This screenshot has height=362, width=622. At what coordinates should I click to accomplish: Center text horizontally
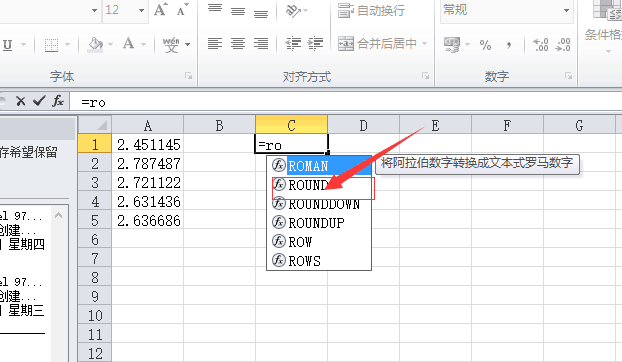(x=238, y=43)
